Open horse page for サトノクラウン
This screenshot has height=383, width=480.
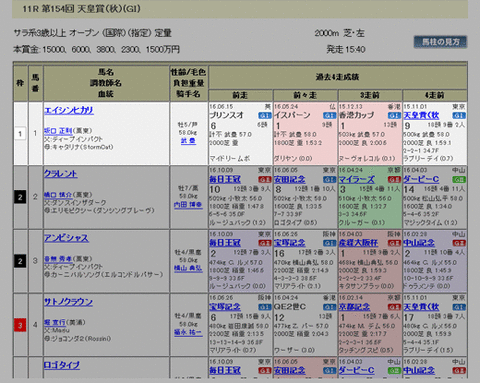(68, 302)
